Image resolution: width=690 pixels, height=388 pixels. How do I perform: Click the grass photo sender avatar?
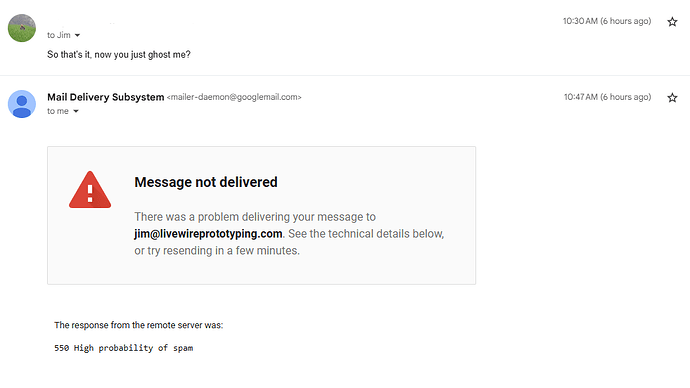[22, 28]
